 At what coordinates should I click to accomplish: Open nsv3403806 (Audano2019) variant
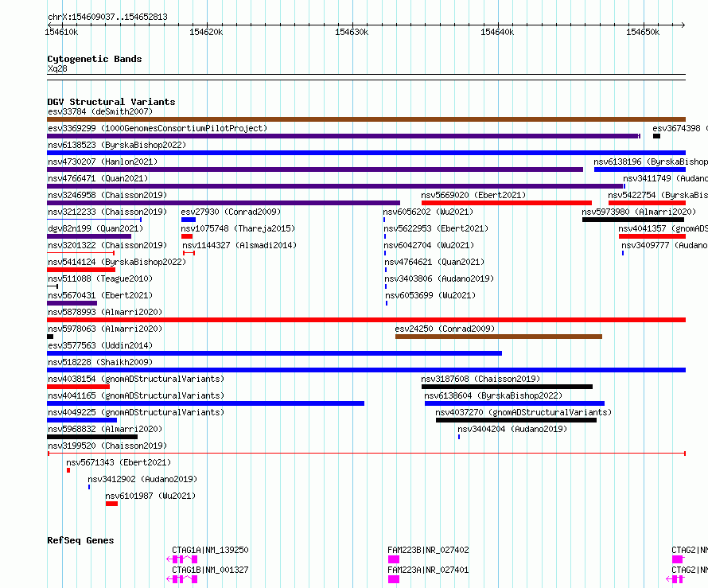(x=439, y=278)
